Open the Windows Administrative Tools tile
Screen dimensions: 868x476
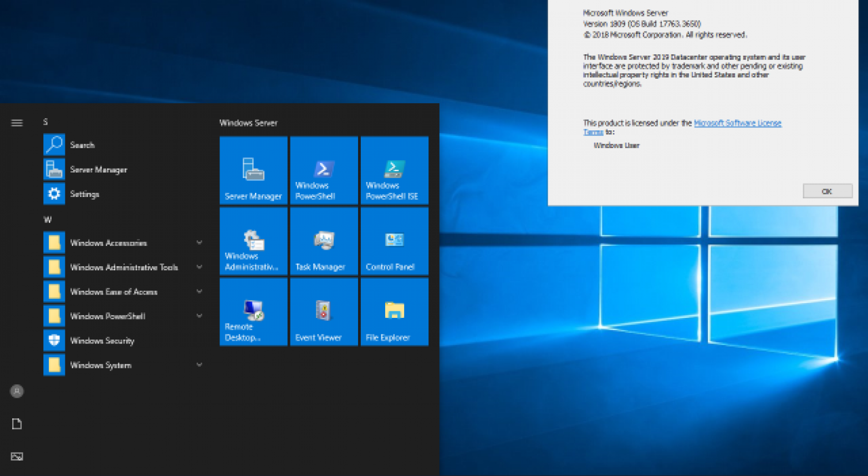253,241
